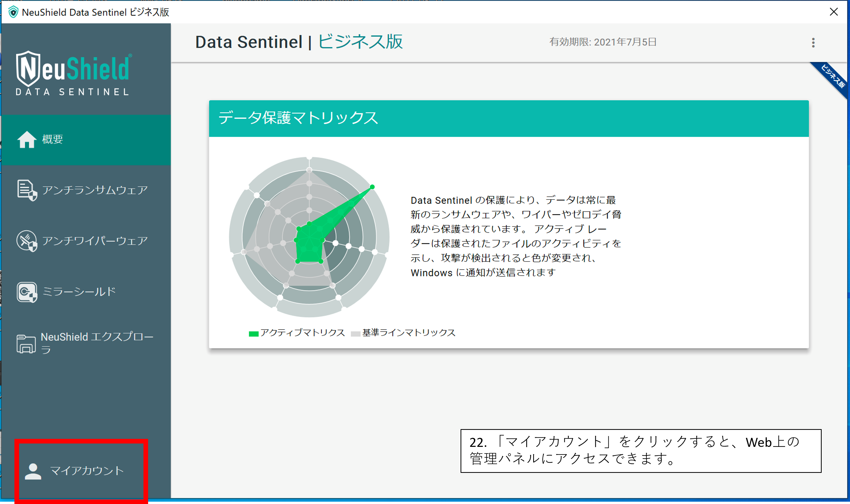Screen dimensions: 850x504
Task: Click the NeuShield エクスプローラ folder icon
Action: pos(26,344)
